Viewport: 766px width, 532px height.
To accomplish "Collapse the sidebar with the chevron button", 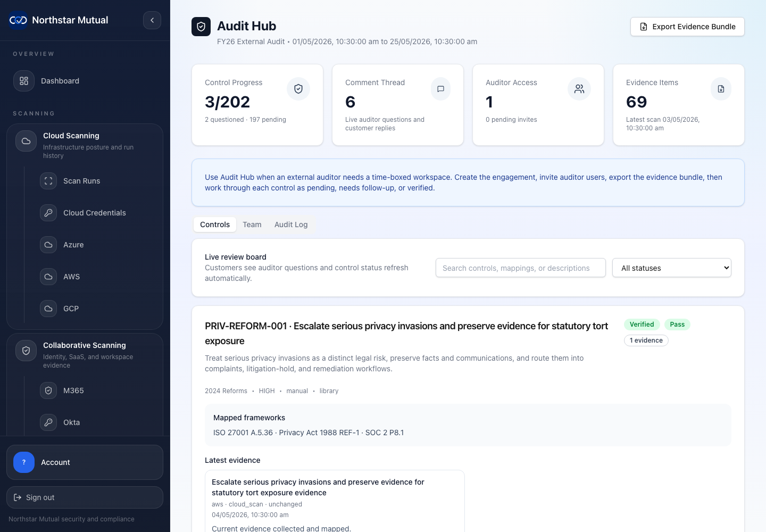I will click(152, 20).
